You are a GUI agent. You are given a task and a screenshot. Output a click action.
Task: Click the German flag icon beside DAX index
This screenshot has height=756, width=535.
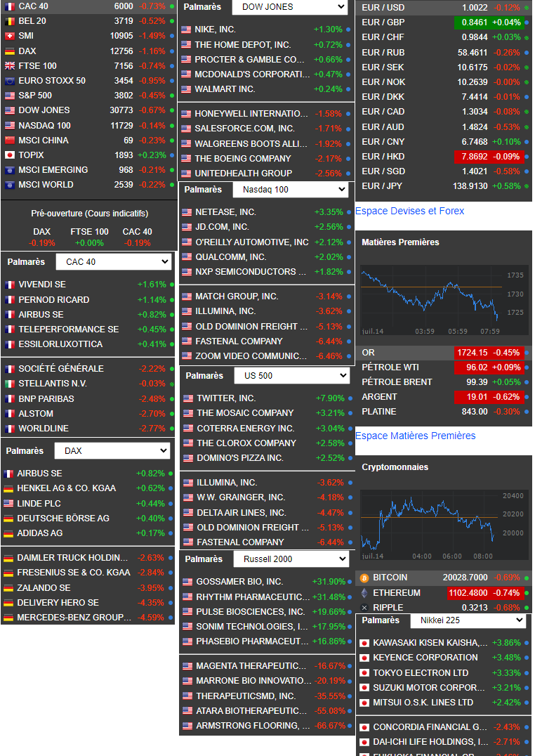point(10,51)
